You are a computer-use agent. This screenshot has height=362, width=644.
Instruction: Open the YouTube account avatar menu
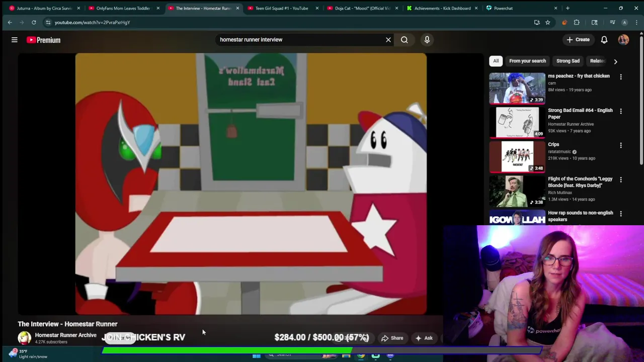624,40
